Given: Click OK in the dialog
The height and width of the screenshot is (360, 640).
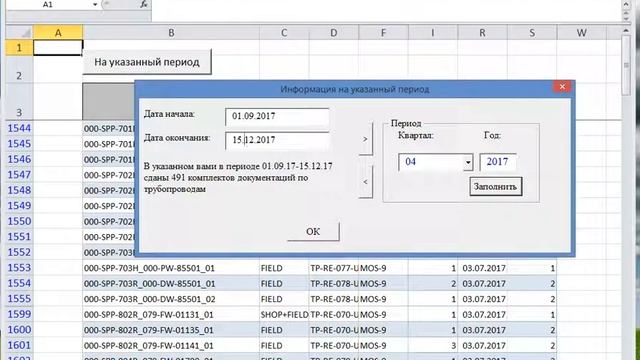Looking at the screenshot, I should click(313, 231).
